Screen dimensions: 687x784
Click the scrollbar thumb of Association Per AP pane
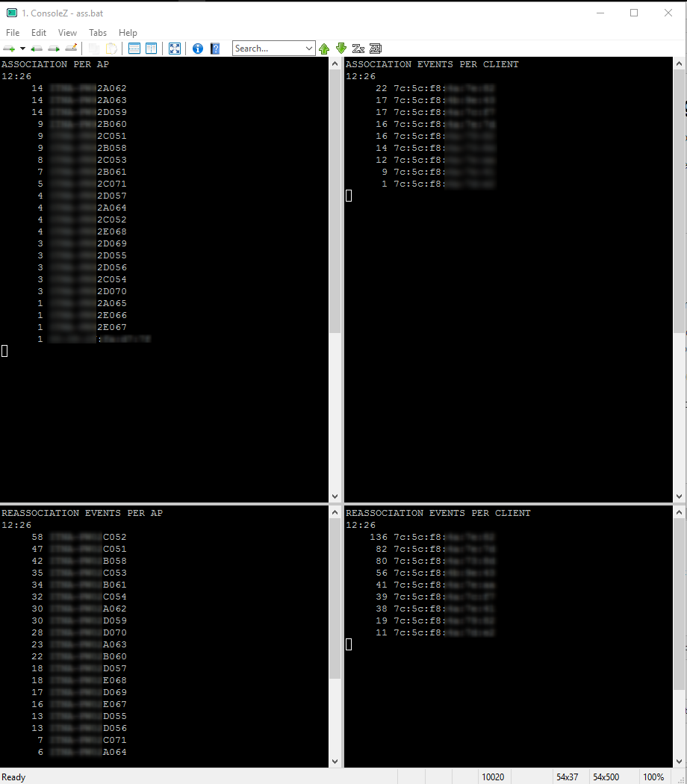(335, 201)
